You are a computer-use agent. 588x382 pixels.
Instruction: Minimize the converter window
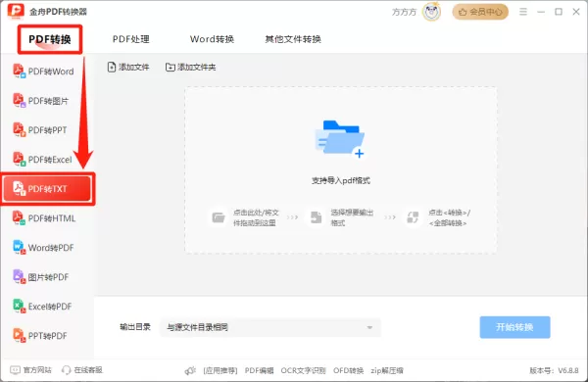pyautogui.click(x=541, y=12)
